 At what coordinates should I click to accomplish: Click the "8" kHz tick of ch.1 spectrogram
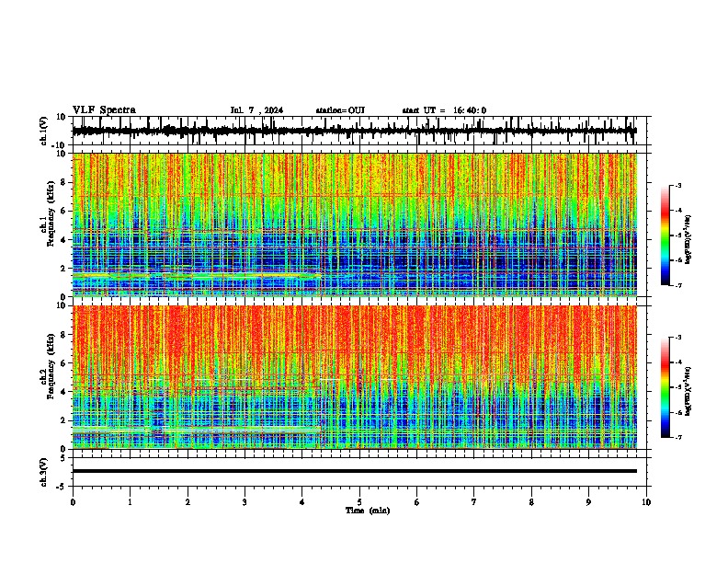coord(64,182)
